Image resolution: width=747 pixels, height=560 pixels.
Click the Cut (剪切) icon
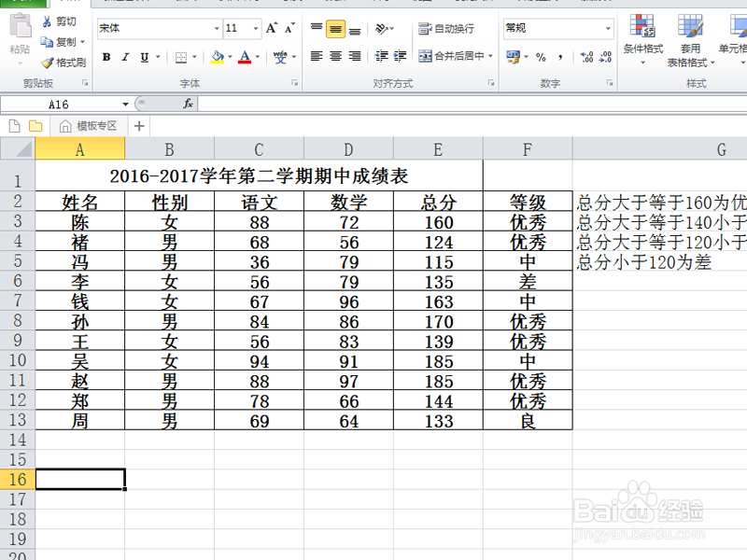[49, 21]
